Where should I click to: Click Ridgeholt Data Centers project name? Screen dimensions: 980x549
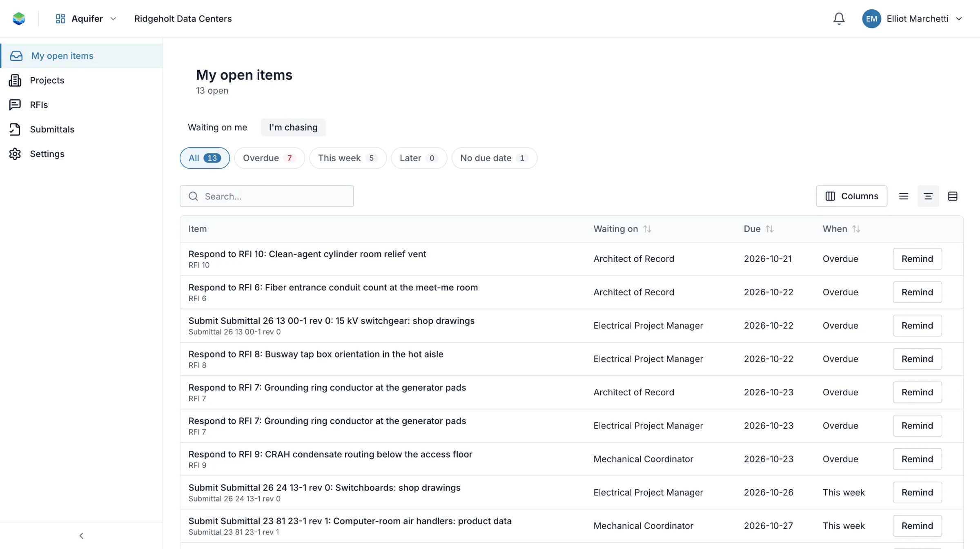point(183,19)
